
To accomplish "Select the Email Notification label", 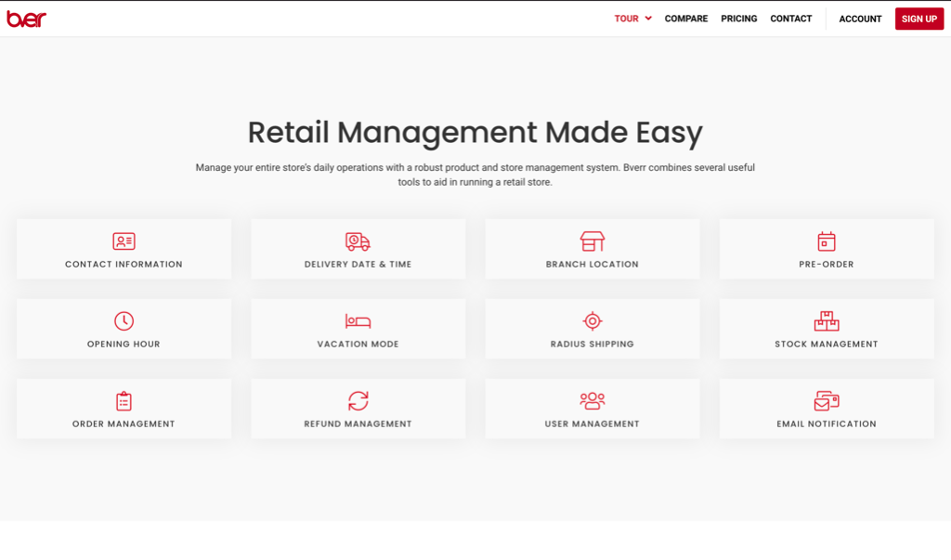I will pyautogui.click(x=826, y=423).
